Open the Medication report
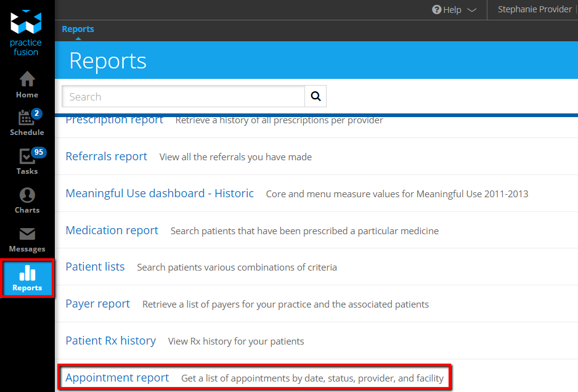578x392 pixels. pos(112,230)
